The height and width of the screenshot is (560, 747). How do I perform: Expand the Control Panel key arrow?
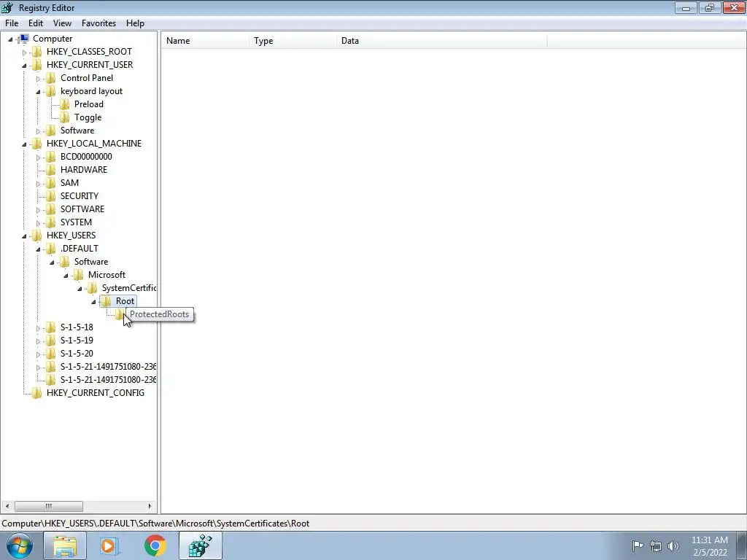coord(38,79)
